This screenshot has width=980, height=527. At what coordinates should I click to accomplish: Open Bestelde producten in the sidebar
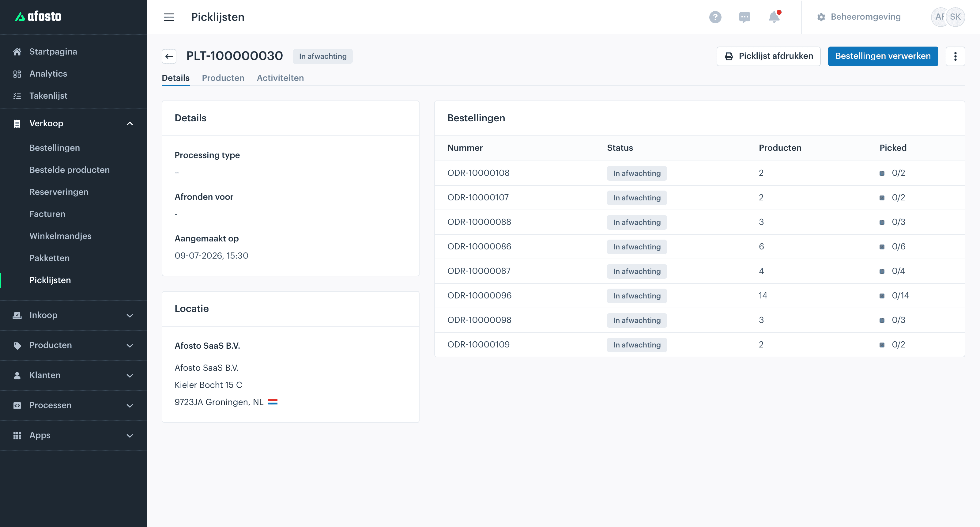(69, 170)
